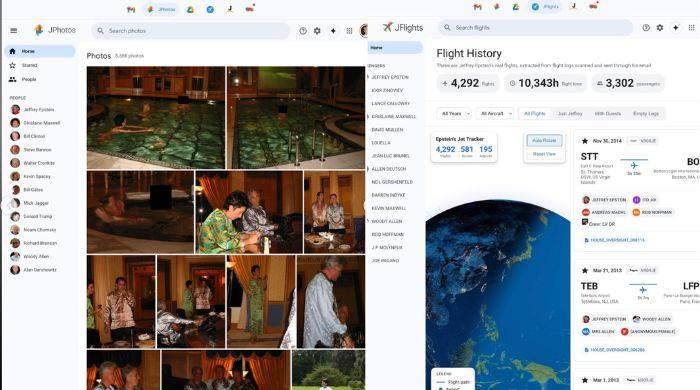Expand GHISLAINE MAXWELL in the passenger list

coord(369,116)
